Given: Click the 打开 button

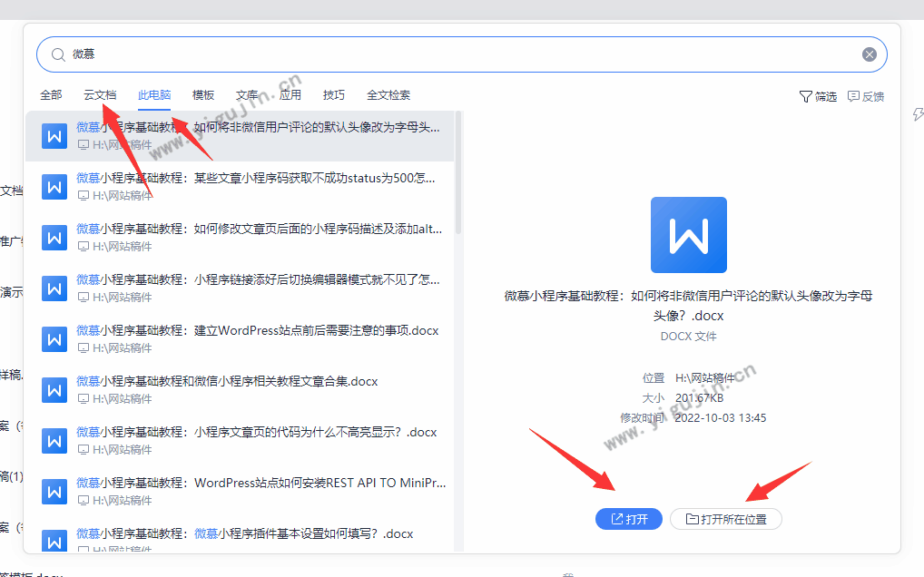Looking at the screenshot, I should point(629,519).
